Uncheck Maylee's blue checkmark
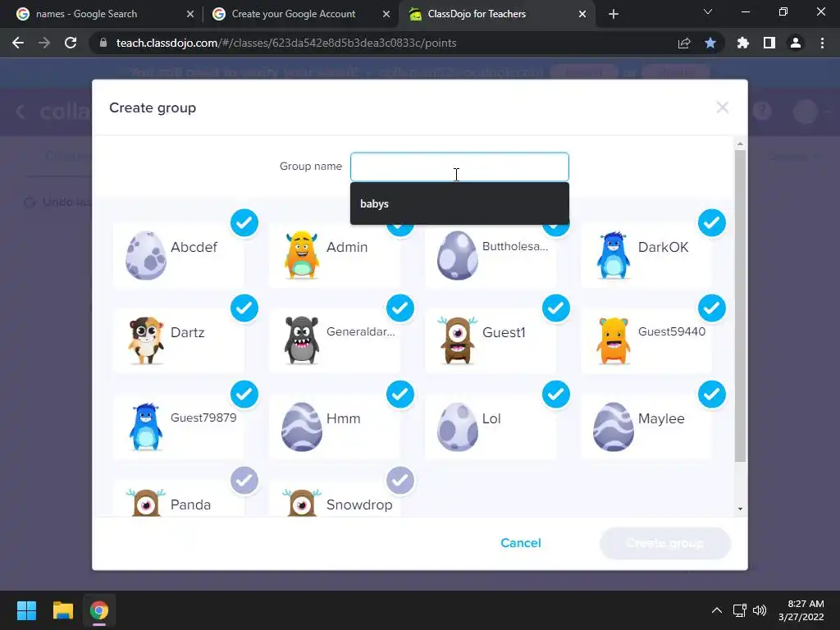This screenshot has width=840, height=630. 712,395
